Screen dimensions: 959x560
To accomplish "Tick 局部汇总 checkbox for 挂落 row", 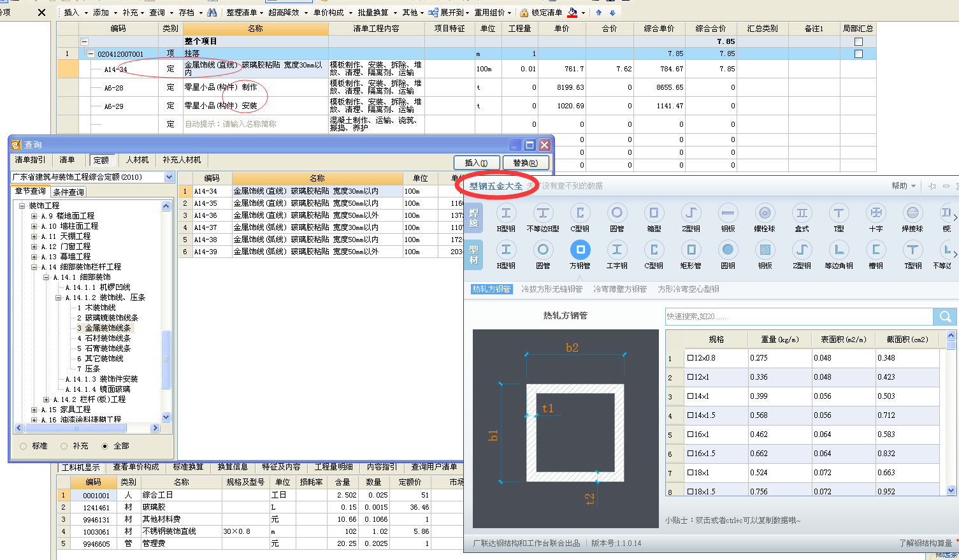I will point(858,54).
